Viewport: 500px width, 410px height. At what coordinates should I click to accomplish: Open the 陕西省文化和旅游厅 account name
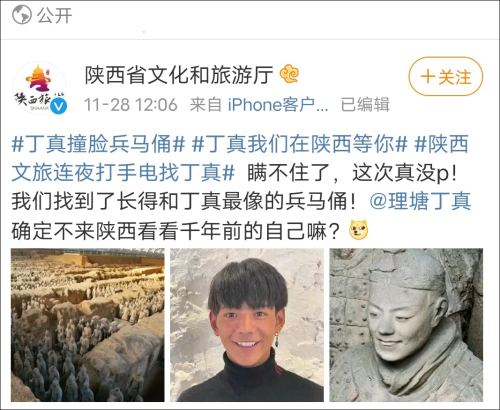[x=179, y=75]
